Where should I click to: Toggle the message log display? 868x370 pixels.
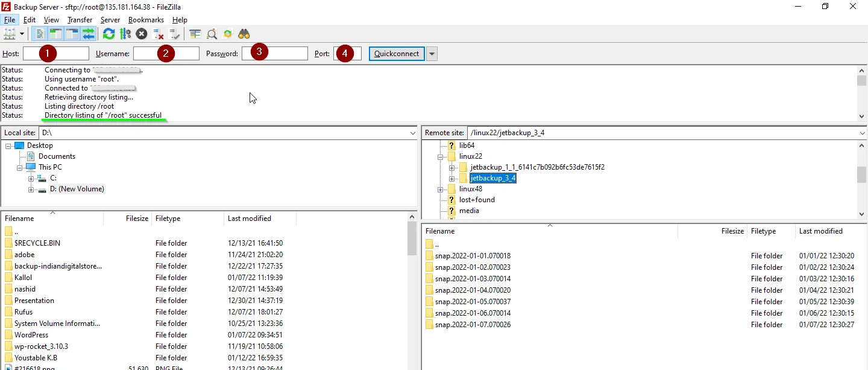(39, 34)
